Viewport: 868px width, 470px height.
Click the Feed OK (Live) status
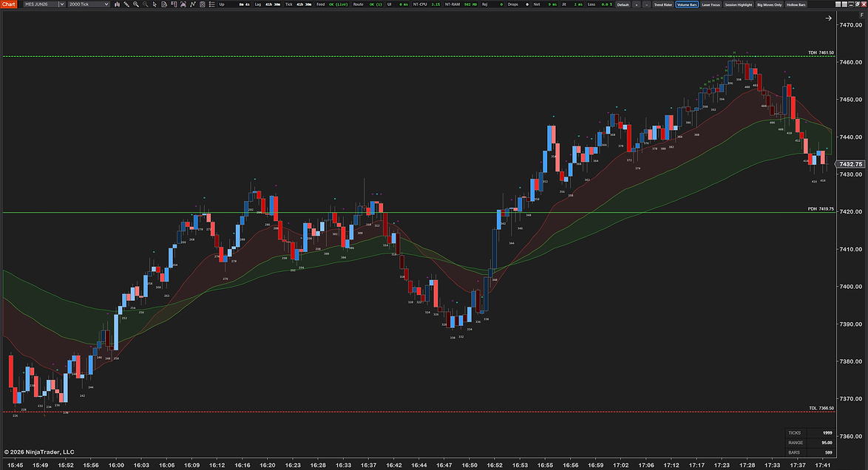point(331,4)
